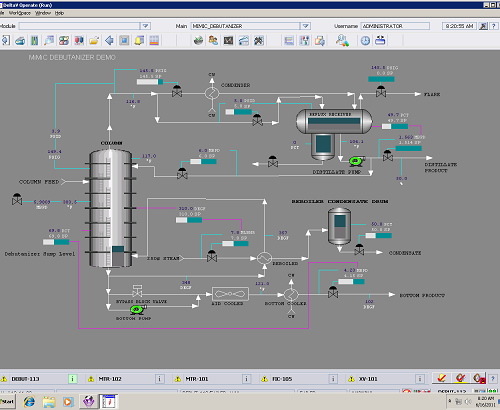Screen dimensions: 500x410
Task: Click the info icon next to DEBUT-113
Action: tap(72, 379)
